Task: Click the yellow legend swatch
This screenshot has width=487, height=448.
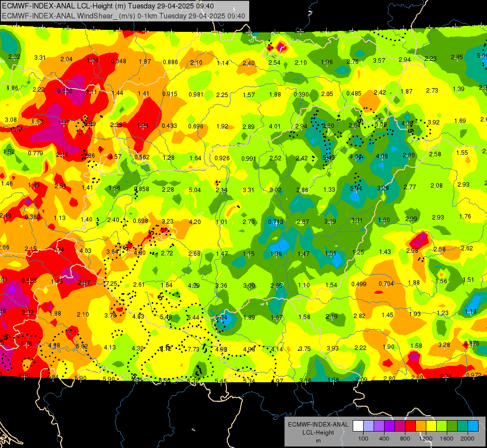Action: [431, 426]
